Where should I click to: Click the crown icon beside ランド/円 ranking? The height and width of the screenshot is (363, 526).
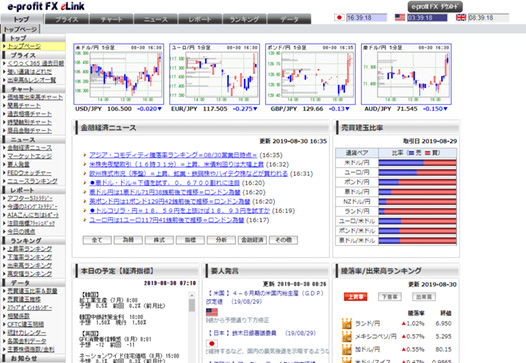[x=347, y=324]
